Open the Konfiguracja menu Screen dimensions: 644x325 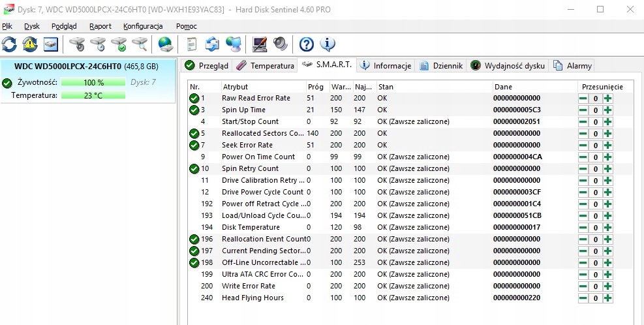click(143, 26)
